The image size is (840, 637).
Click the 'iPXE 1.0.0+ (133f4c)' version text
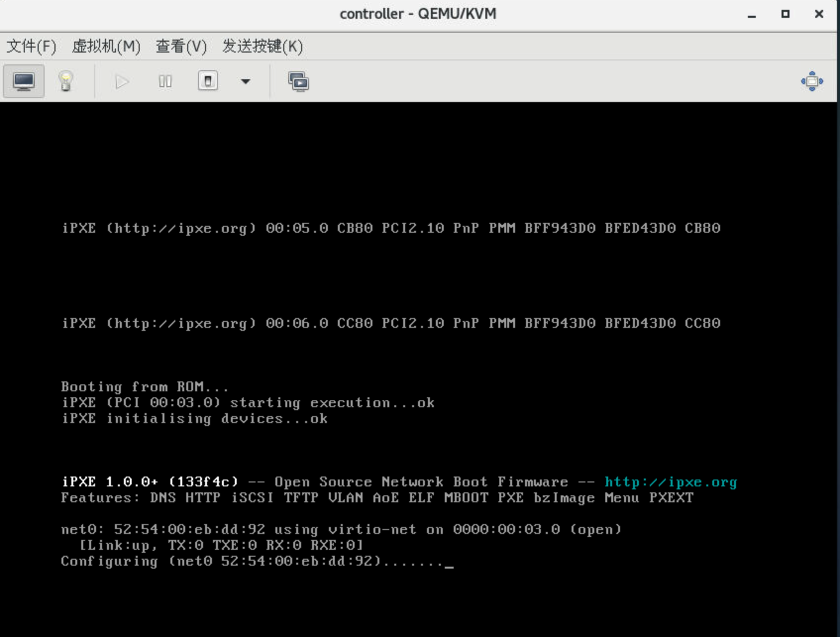[x=150, y=482]
